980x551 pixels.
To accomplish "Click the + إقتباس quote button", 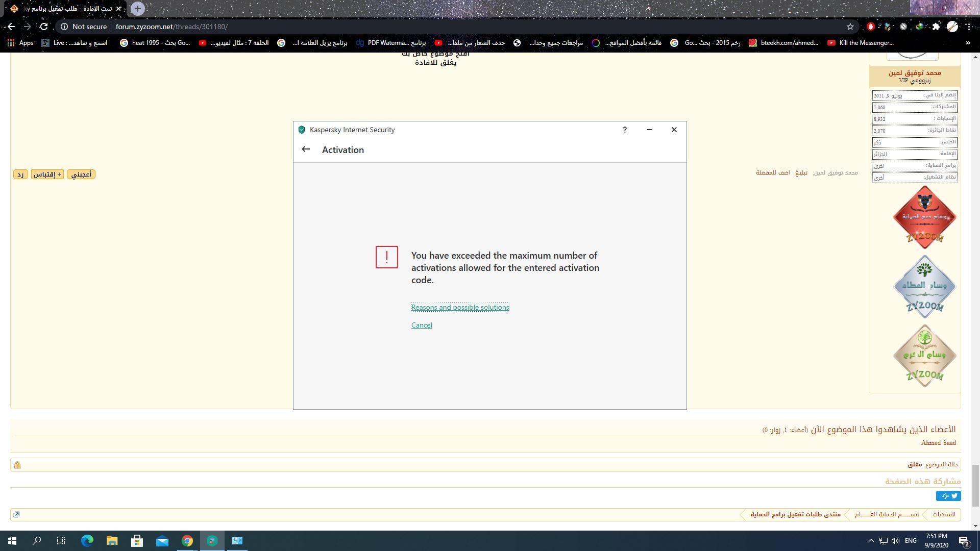I will coord(47,174).
